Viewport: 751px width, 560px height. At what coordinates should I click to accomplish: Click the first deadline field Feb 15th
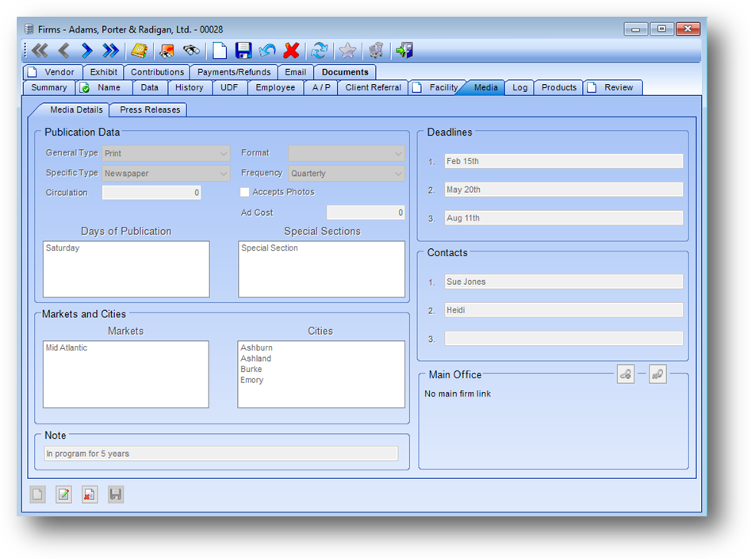click(564, 161)
